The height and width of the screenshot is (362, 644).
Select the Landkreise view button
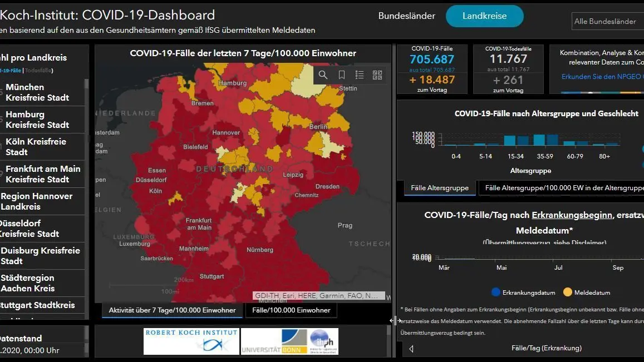click(x=485, y=16)
